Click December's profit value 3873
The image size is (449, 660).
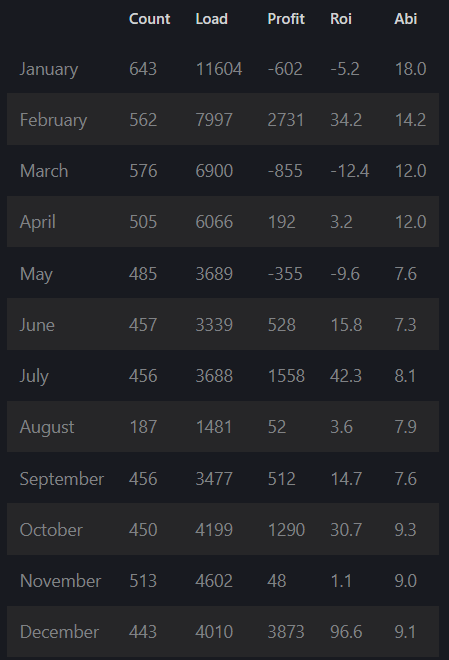coord(286,632)
